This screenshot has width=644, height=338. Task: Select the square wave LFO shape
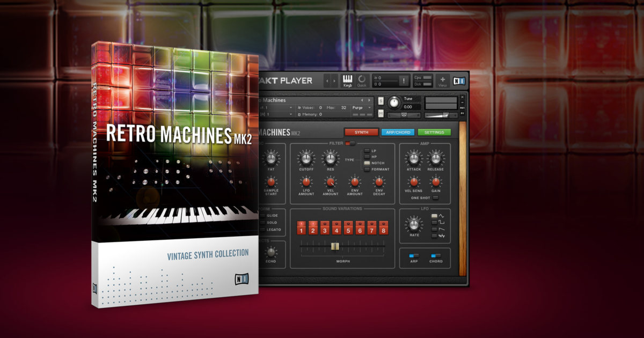tap(434, 222)
